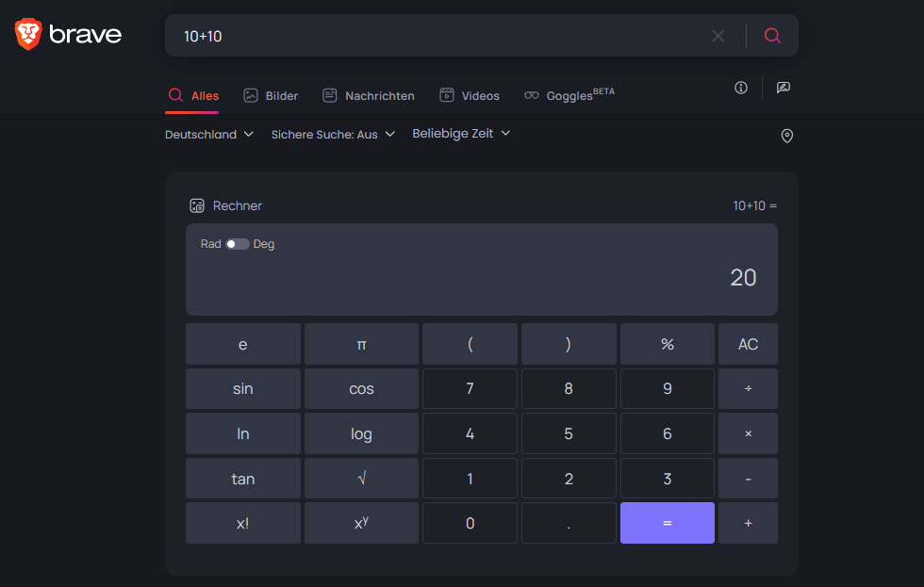Click the digit 6 key
This screenshot has width=924, height=587.
pyautogui.click(x=668, y=433)
